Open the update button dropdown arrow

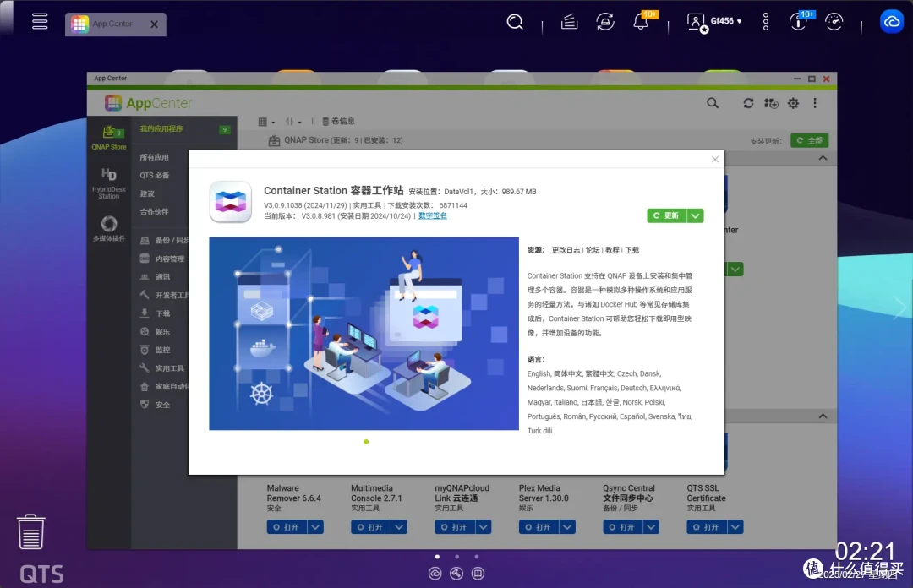[695, 216]
